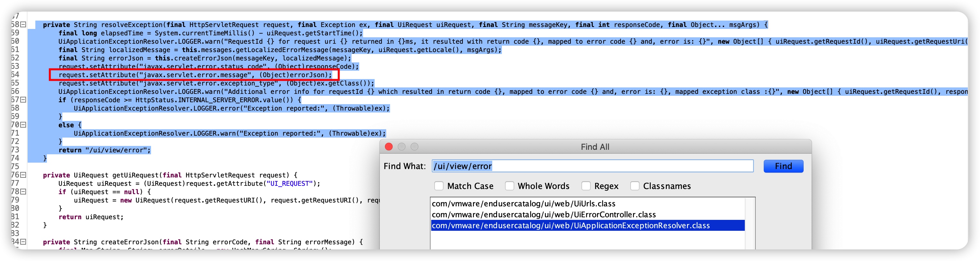980x261 pixels.
Task: Collapse the resolveException method fold marker
Action: (x=23, y=25)
